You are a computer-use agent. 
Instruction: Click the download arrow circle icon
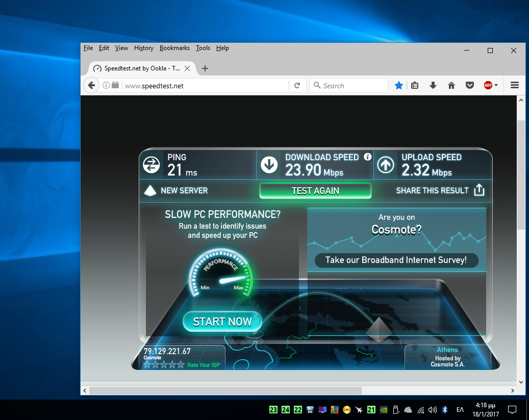pos(269,165)
